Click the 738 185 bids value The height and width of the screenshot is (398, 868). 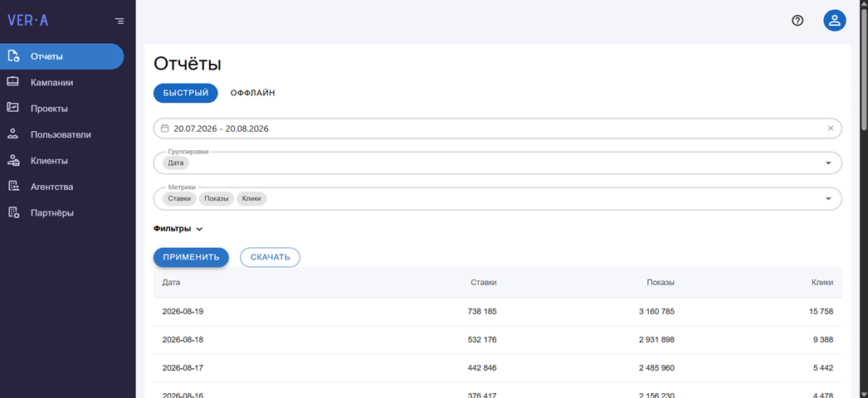(x=482, y=311)
